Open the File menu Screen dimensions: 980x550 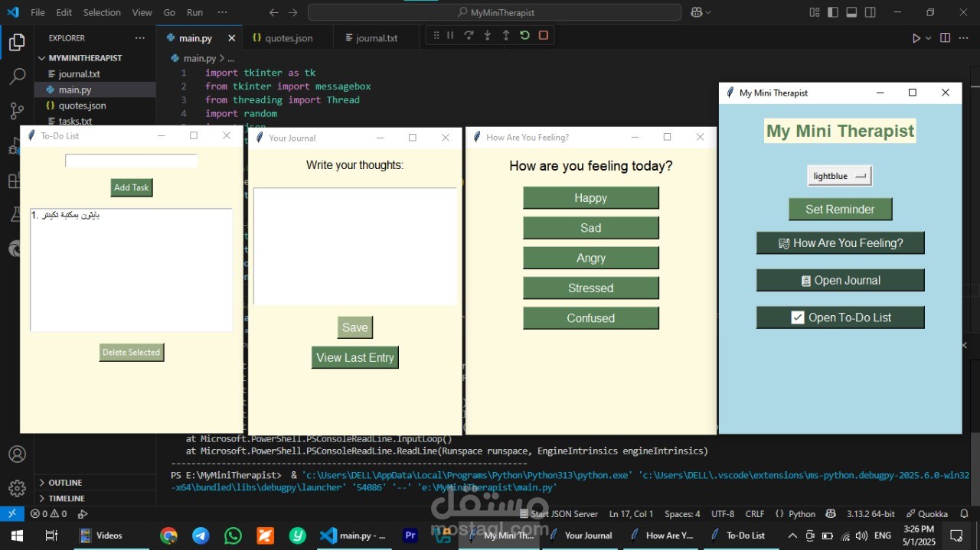(38, 12)
